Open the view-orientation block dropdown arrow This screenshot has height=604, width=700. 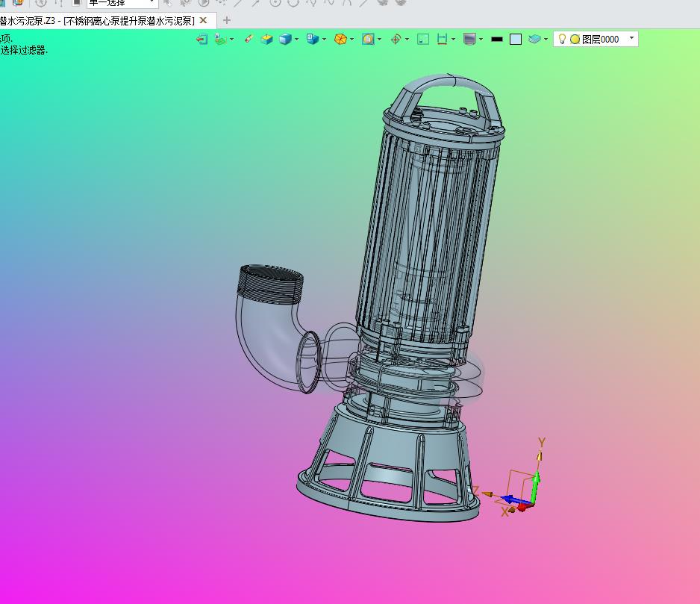(x=324, y=40)
